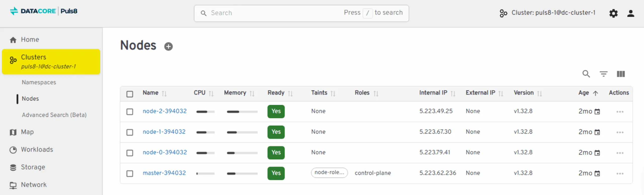Screen dimensions: 644x195
Task: Click the CPU usage bar for node-0-394032
Action: 205,153
